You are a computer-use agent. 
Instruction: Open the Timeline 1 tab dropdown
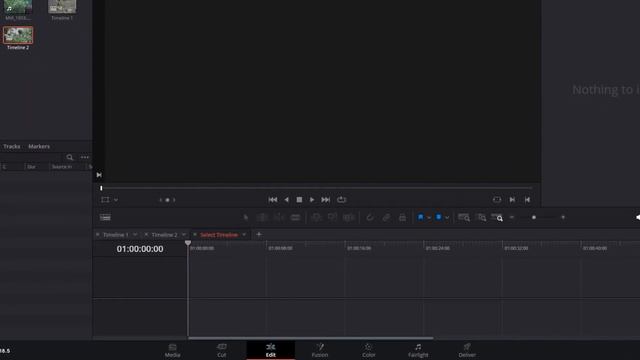(x=135, y=235)
